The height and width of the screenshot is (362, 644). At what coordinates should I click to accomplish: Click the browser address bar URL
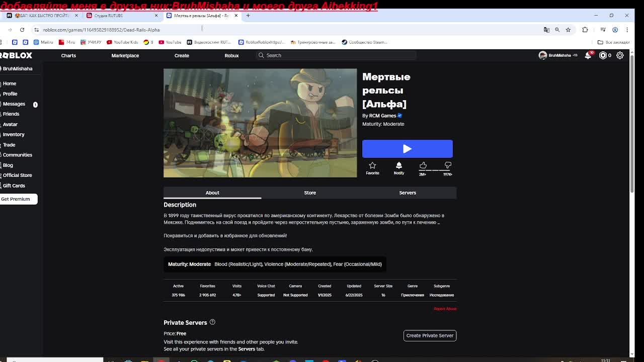click(x=102, y=30)
